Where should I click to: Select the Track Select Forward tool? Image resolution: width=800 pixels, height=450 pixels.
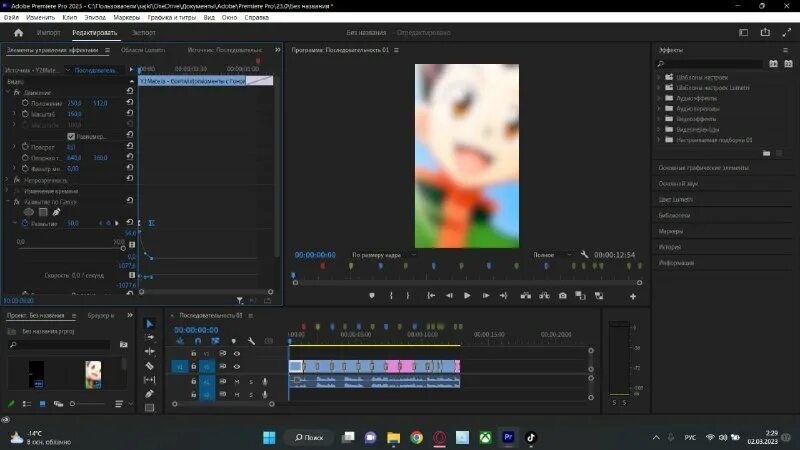tap(149, 337)
